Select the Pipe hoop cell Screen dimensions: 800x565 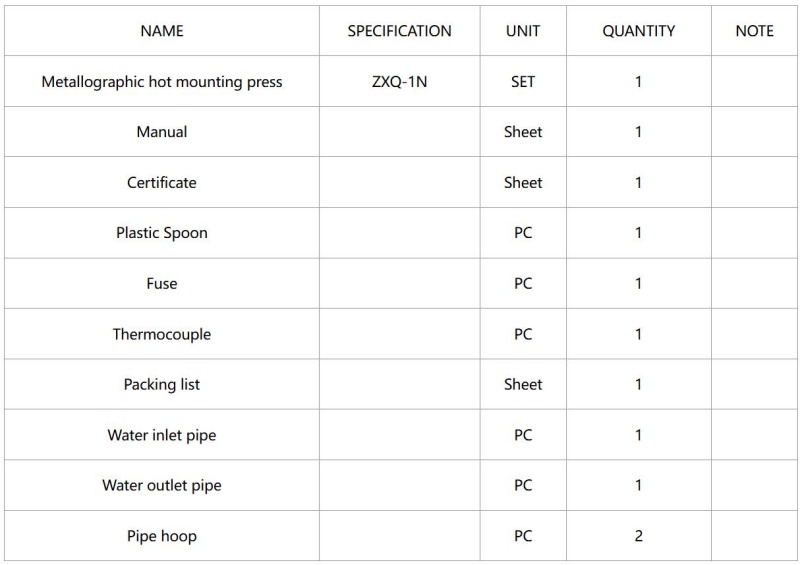[162, 536]
